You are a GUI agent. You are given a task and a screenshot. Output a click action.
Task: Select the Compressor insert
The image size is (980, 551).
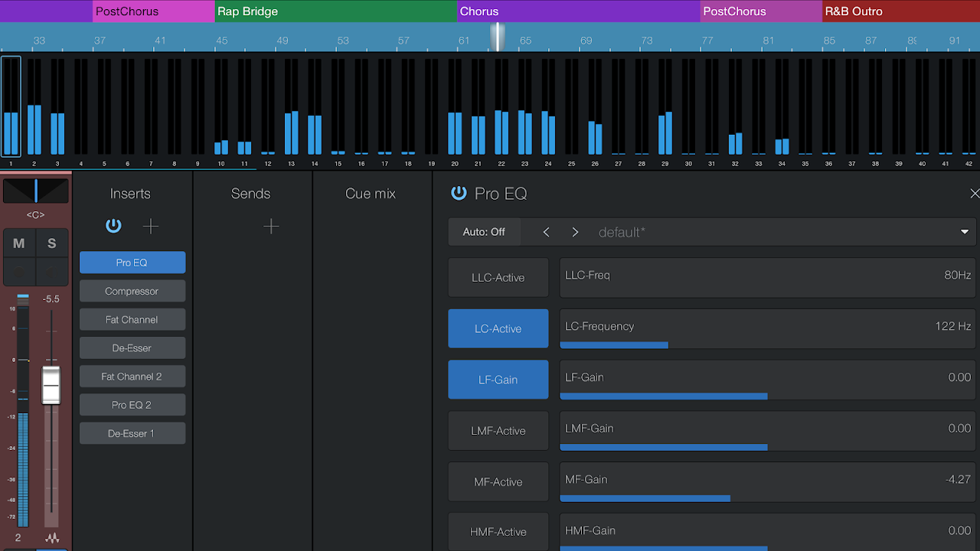click(x=132, y=291)
